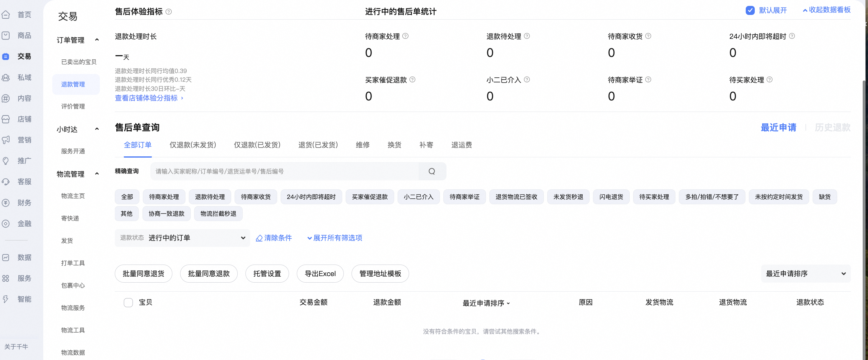Click help icon beside 待商家收货

tap(648, 36)
